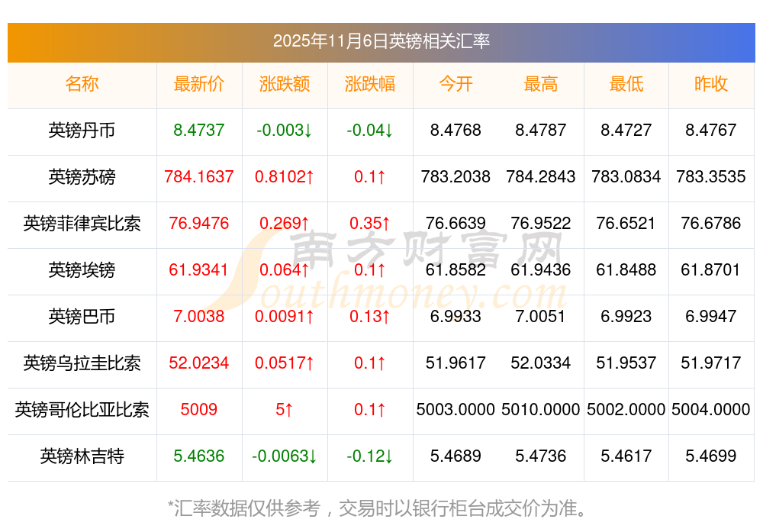The image size is (763, 532).
Task: Click the 名称 column header
Action: 82,84
